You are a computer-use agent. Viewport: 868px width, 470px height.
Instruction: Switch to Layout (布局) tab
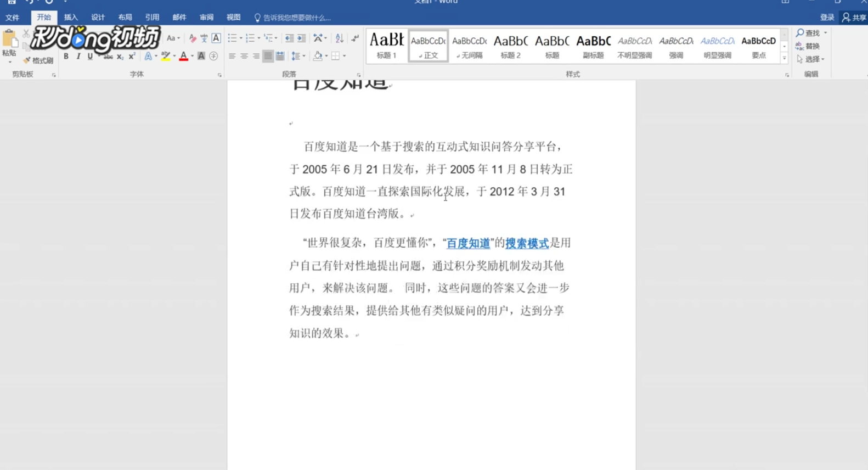pyautogui.click(x=125, y=18)
